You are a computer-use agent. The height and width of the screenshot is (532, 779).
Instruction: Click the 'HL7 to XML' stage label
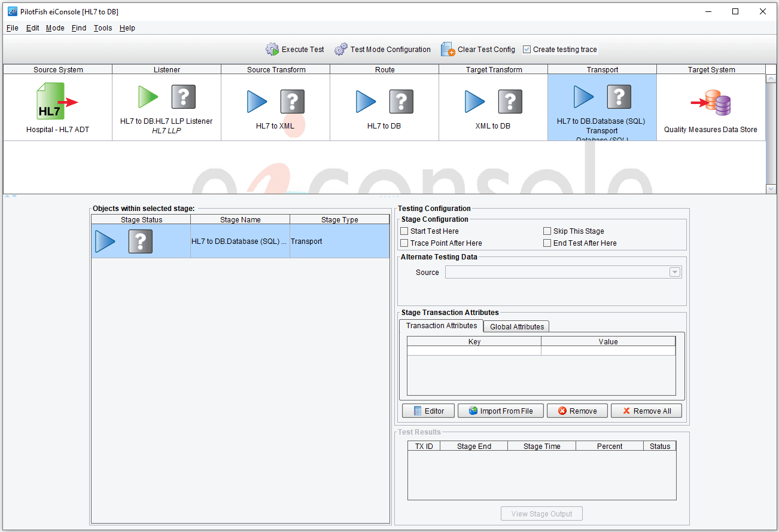(x=275, y=126)
